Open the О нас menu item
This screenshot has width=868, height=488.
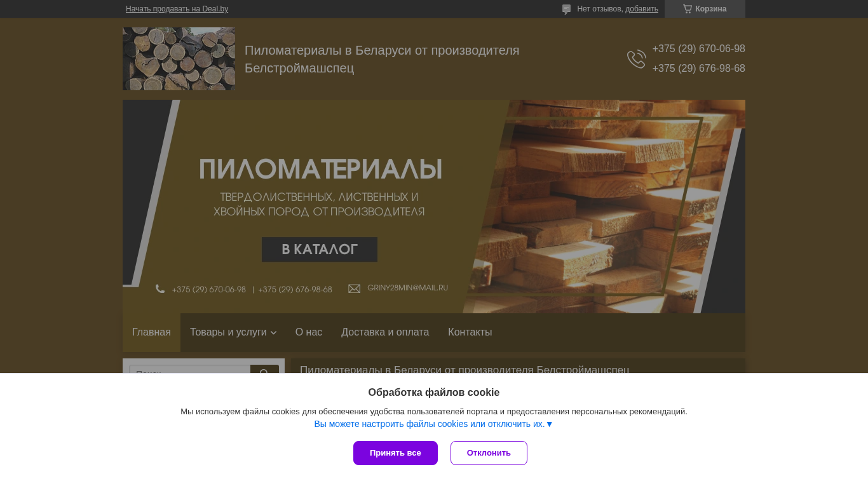(x=309, y=332)
